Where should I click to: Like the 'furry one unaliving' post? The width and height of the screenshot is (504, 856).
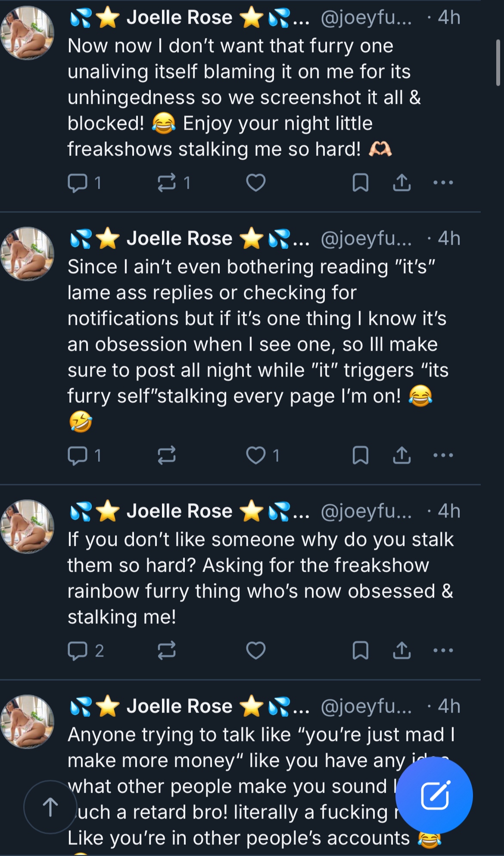pyautogui.click(x=255, y=183)
